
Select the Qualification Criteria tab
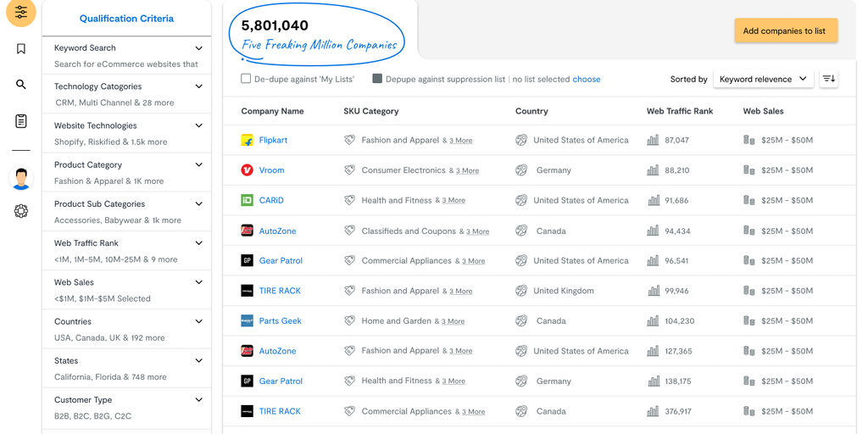(x=126, y=19)
